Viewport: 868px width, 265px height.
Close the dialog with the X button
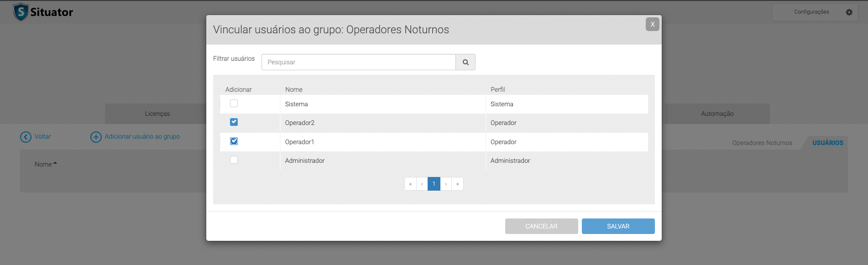coord(652,24)
